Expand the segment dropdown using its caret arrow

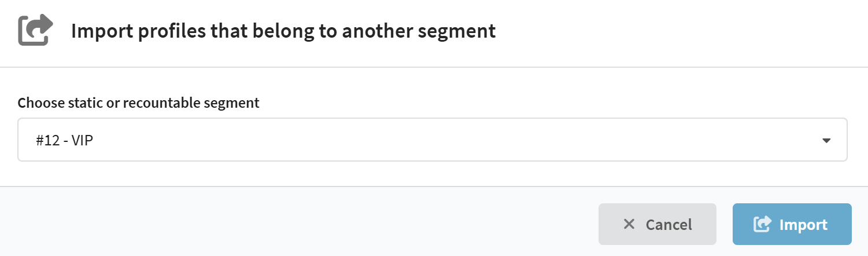[826, 140]
